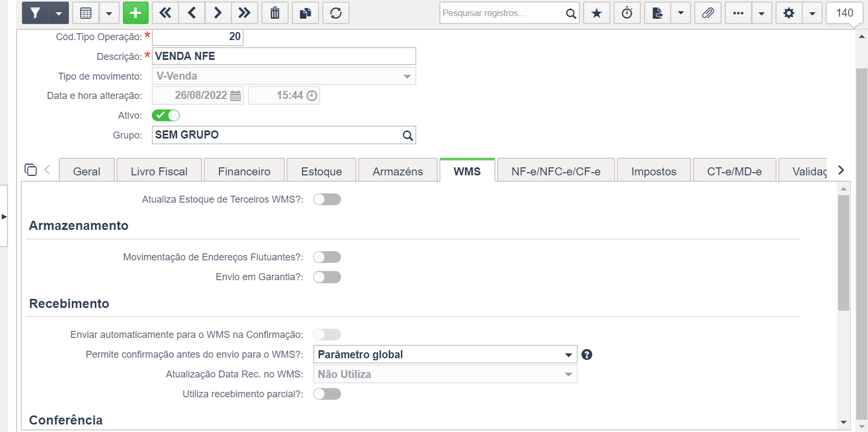Image resolution: width=868 pixels, height=432 pixels.
Task: Switch to the Livro Fiscal tab
Action: tap(159, 171)
